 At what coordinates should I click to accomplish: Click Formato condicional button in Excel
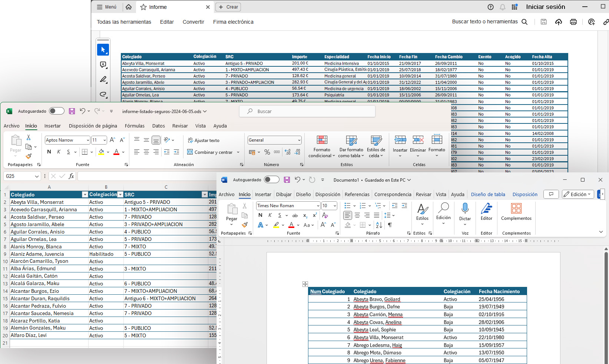(x=322, y=147)
